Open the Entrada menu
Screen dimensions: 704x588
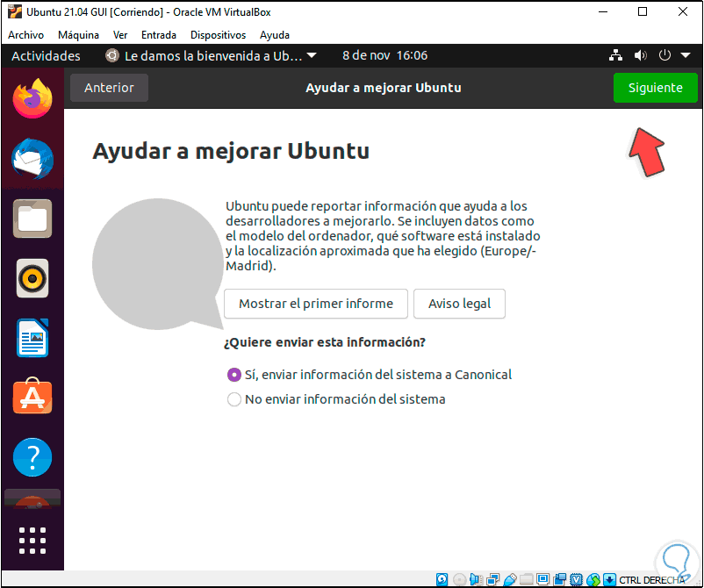tap(159, 35)
